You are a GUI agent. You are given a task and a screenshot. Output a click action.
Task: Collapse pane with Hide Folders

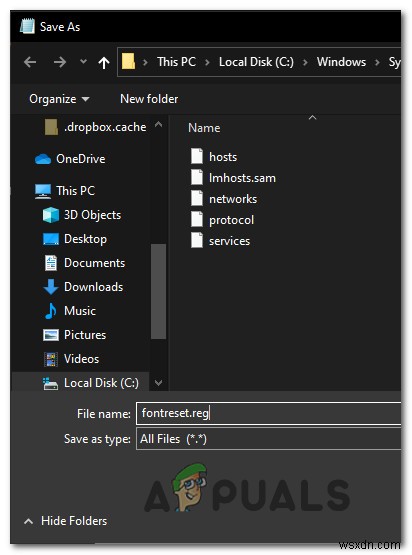coord(65,521)
